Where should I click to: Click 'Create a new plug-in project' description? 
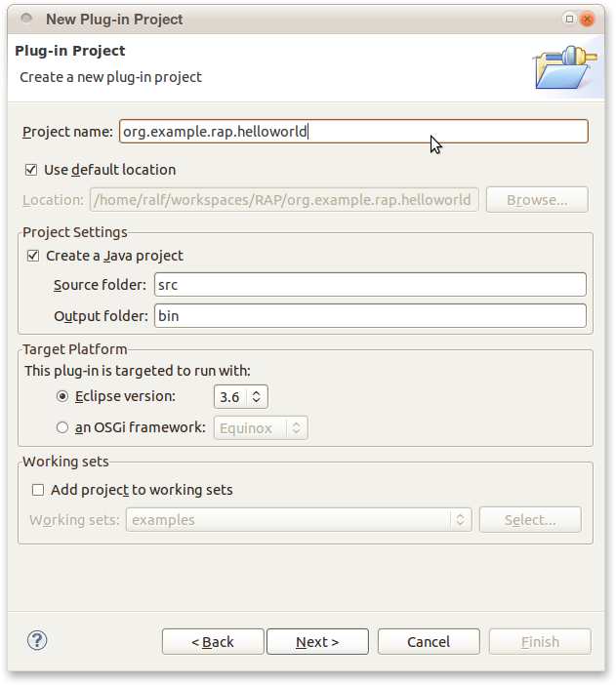[110, 77]
